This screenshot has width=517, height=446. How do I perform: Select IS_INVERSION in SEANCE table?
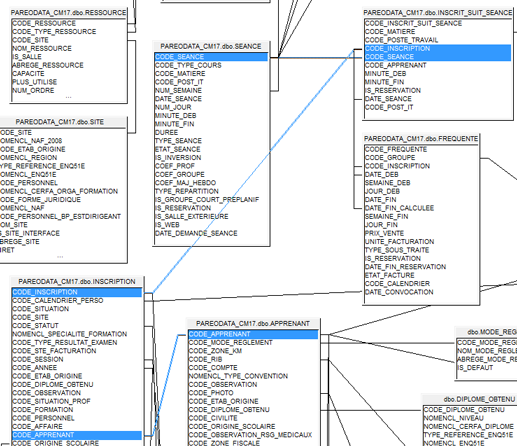pyautogui.click(x=178, y=158)
